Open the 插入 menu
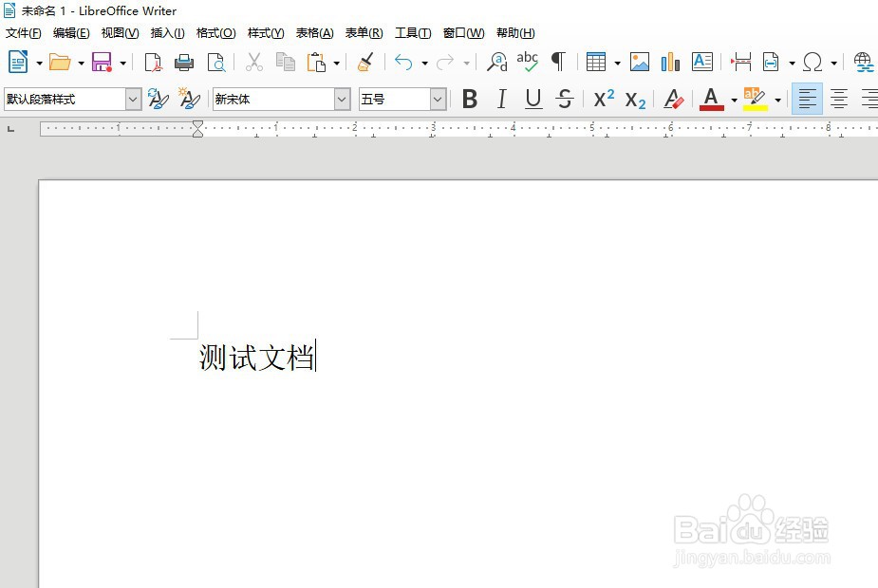The image size is (878, 588). click(x=167, y=32)
